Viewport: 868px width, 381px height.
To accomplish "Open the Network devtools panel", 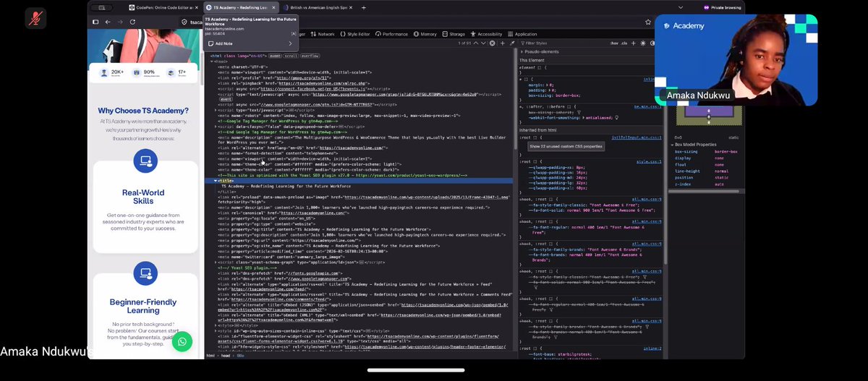I will point(323,34).
